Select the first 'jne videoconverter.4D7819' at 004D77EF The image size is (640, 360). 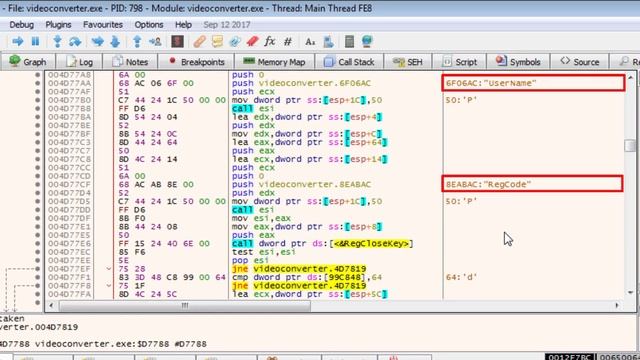tap(299, 269)
